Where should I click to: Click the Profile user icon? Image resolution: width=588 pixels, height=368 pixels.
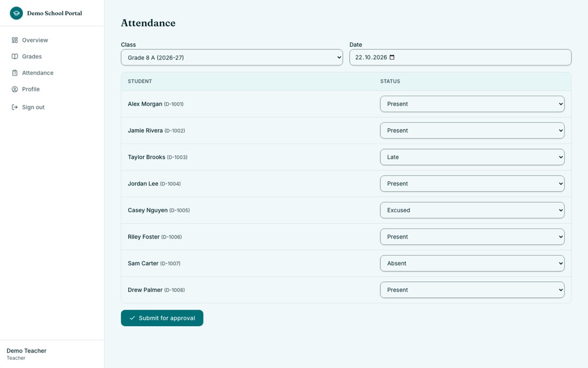pyautogui.click(x=15, y=89)
